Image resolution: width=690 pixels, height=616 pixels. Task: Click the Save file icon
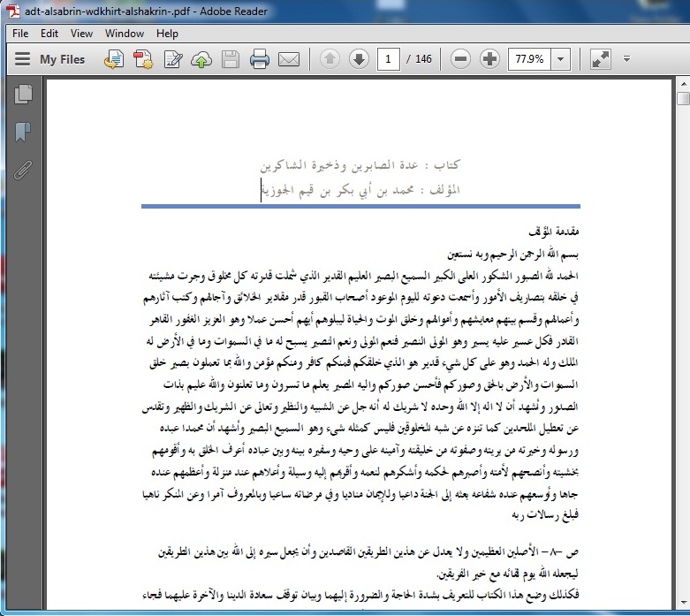[230, 59]
